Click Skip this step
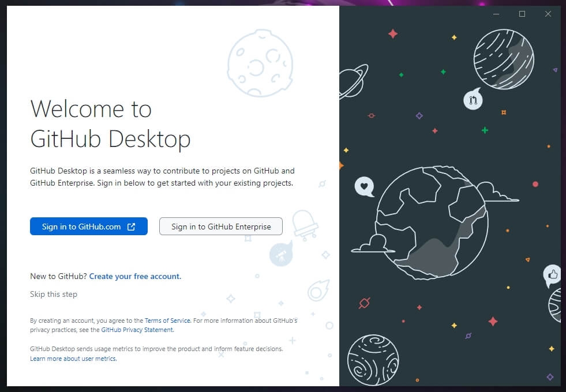Viewport: 566px width, 392px height. click(x=54, y=294)
